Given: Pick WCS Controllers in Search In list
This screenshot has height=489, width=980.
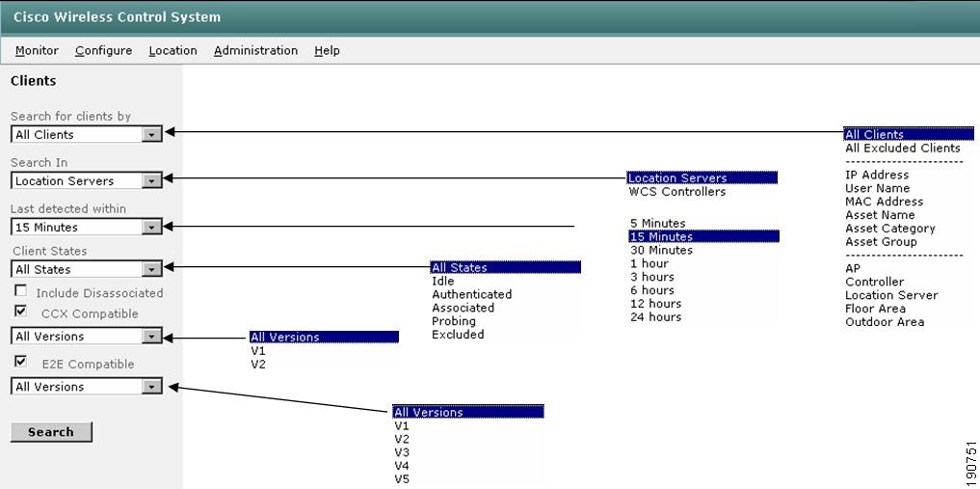Looking at the screenshot, I should 677,191.
